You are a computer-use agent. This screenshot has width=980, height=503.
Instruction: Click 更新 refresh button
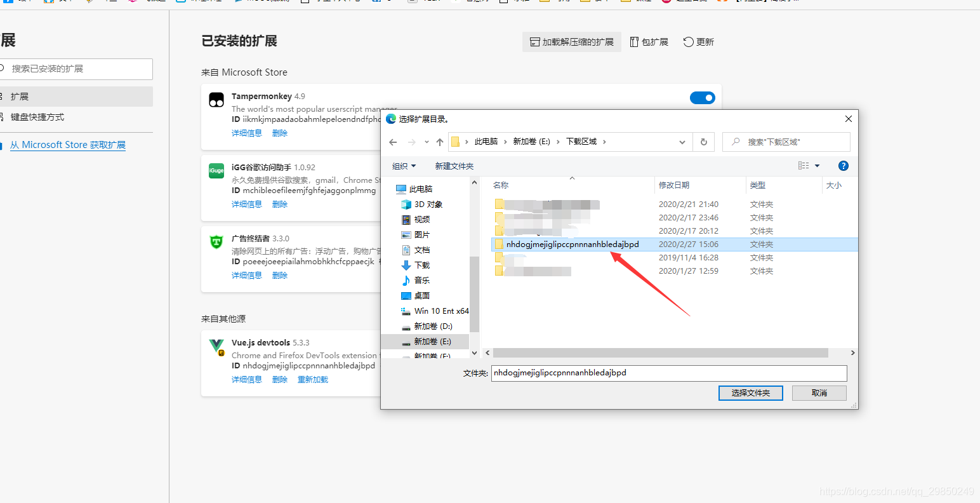tap(699, 42)
